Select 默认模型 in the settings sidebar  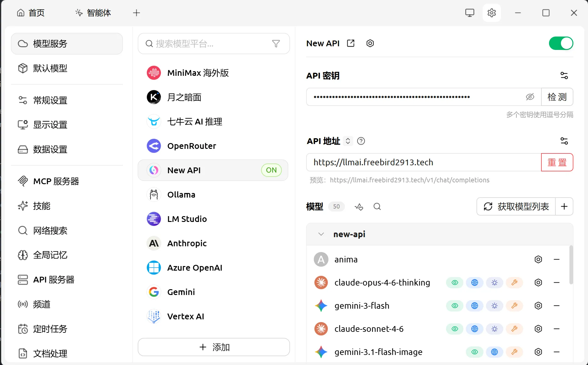pyautogui.click(x=67, y=68)
